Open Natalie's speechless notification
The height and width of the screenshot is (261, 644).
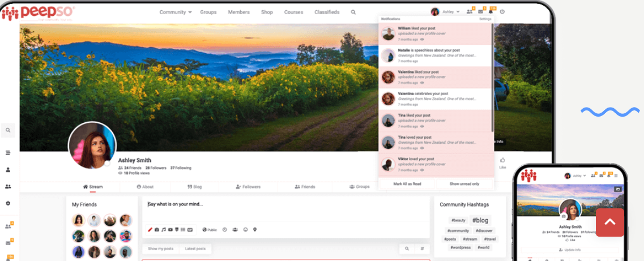pos(436,55)
